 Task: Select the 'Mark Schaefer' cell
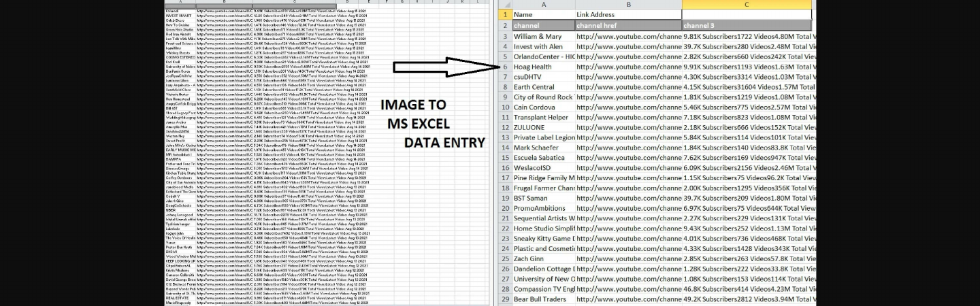point(543,148)
